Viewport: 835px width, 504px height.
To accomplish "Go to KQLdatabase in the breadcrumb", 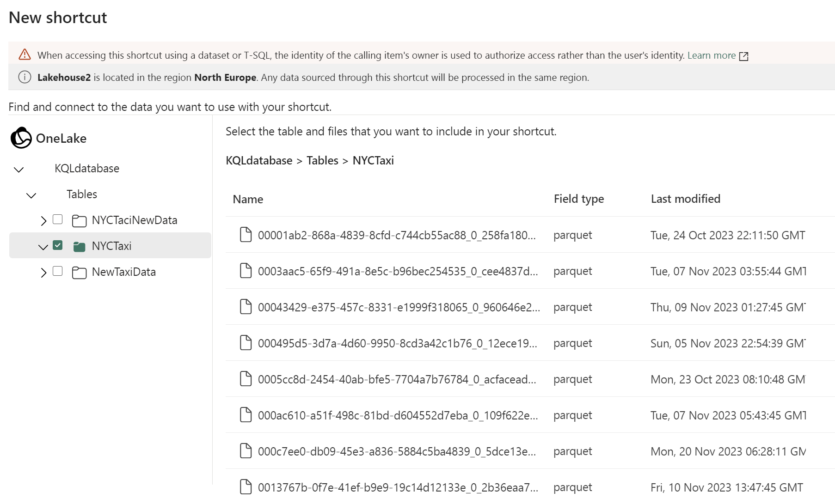I will tap(259, 160).
